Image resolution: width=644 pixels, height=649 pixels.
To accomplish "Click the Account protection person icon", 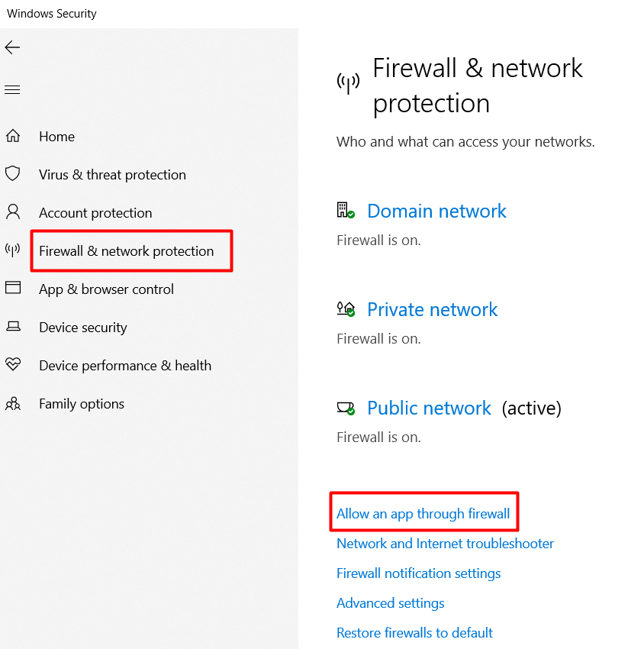I will pos(13,212).
